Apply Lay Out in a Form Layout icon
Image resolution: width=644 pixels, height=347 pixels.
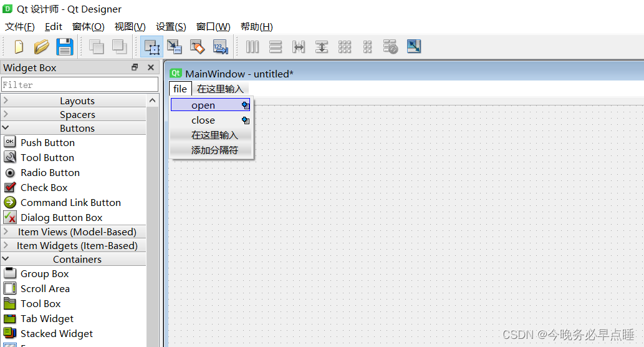pyautogui.click(x=368, y=47)
